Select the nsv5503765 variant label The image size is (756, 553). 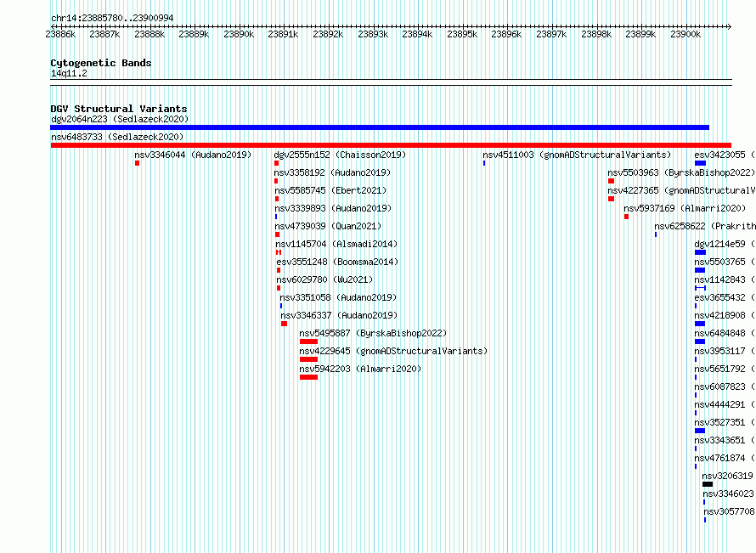tap(725, 262)
